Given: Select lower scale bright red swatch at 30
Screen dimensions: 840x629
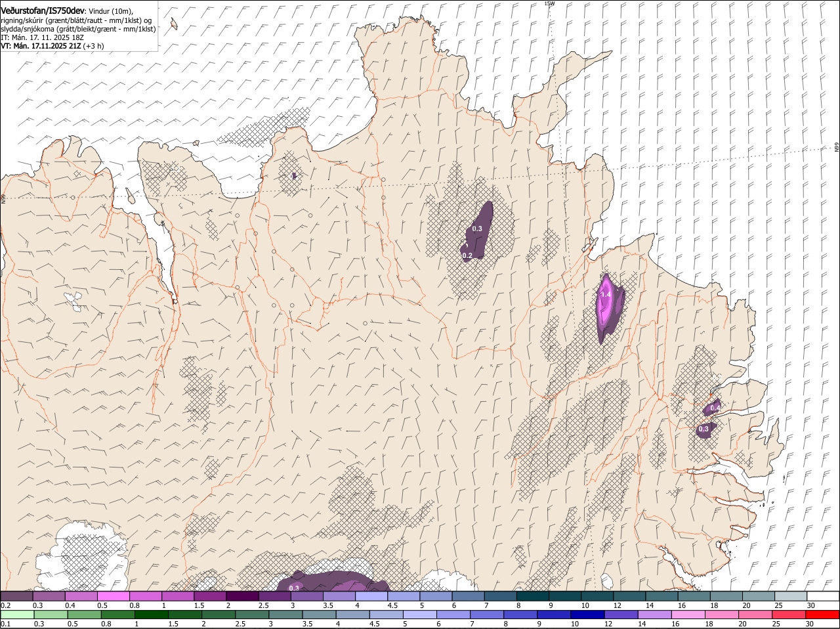Looking at the screenshot, I should pyautogui.click(x=822, y=615).
